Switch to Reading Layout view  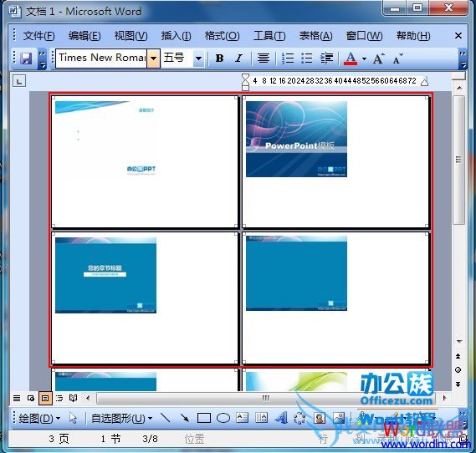pos(73,398)
